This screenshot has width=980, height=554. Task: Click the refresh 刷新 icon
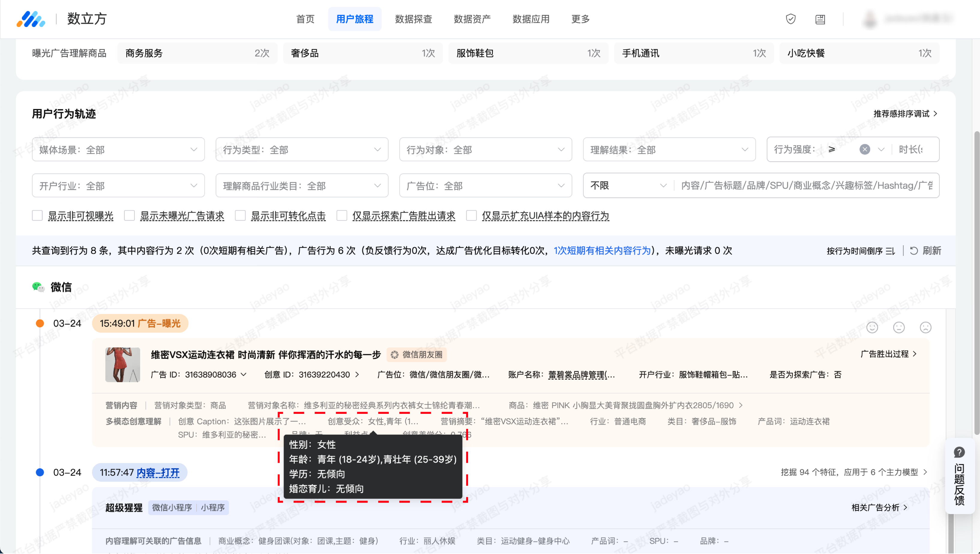[x=914, y=250]
